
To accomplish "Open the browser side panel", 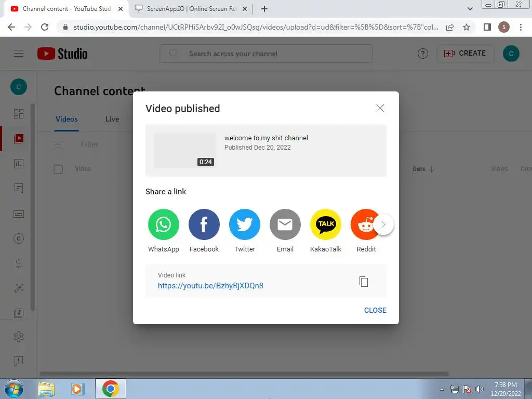I will [x=487, y=27].
